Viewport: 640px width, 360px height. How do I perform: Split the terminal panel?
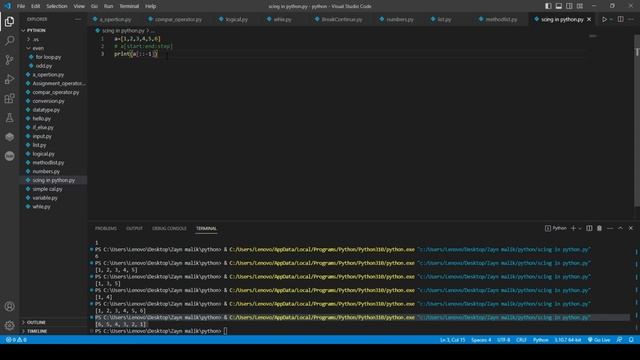click(589, 228)
